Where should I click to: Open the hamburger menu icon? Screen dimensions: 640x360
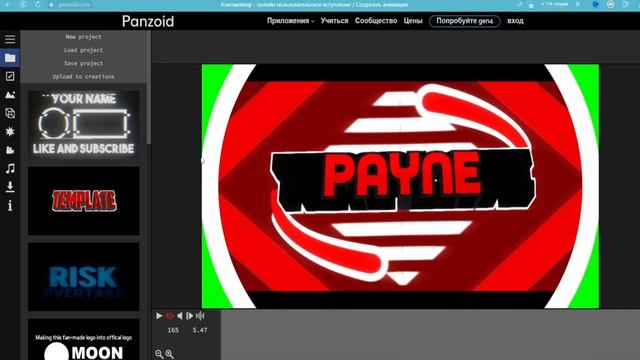tap(10, 39)
